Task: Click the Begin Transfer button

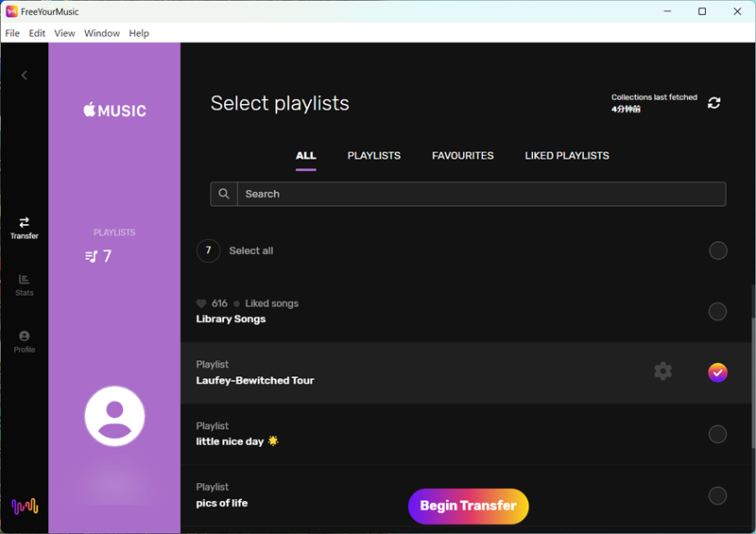Action: [468, 506]
